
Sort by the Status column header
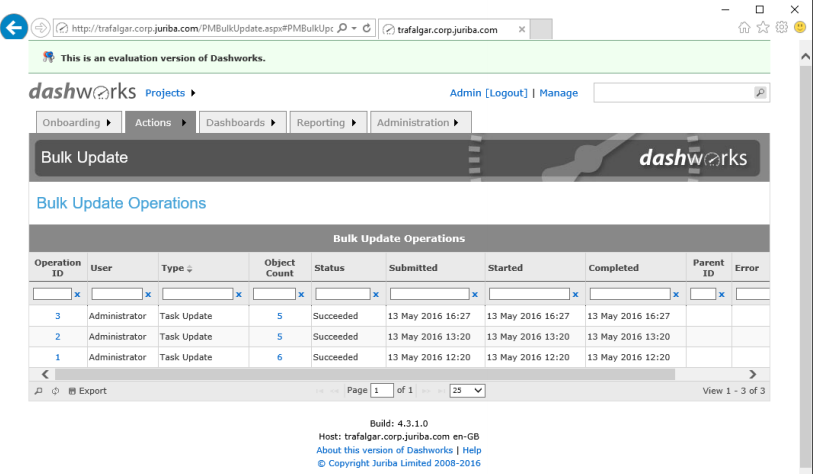point(329,268)
